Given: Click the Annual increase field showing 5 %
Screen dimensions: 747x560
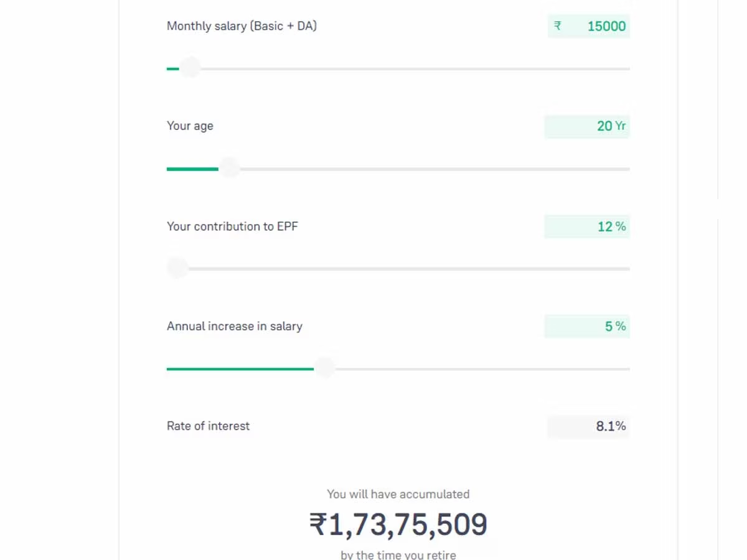Looking at the screenshot, I should [x=587, y=327].
